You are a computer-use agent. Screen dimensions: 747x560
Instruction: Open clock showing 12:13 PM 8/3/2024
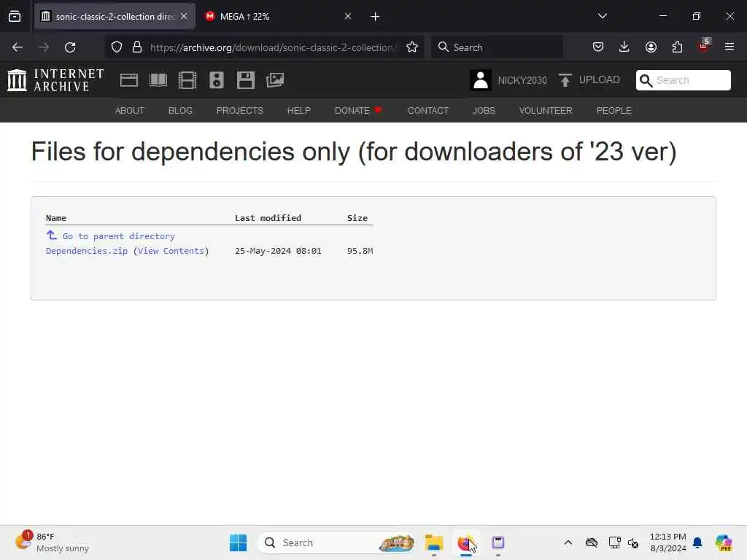(x=668, y=542)
